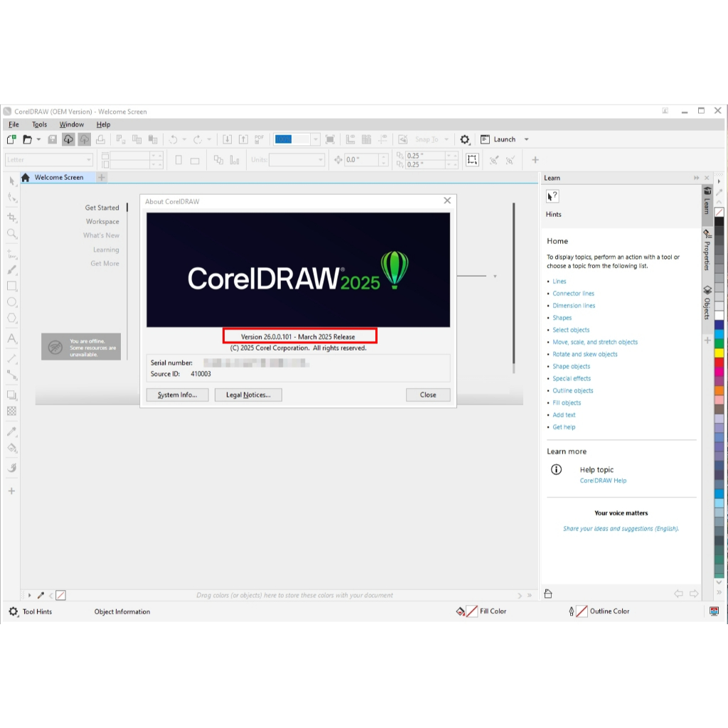The height and width of the screenshot is (728, 728).
Task: Click the Legal Notices... button
Action: click(x=248, y=395)
